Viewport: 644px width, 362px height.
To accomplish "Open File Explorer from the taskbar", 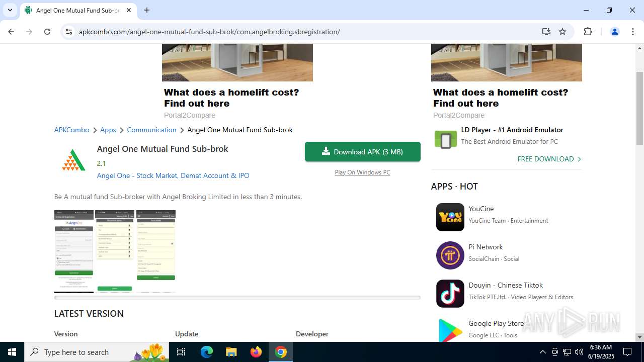I will click(231, 352).
